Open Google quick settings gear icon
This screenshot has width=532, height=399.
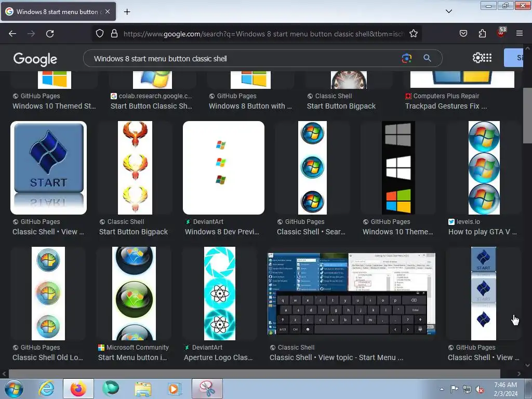[477, 58]
